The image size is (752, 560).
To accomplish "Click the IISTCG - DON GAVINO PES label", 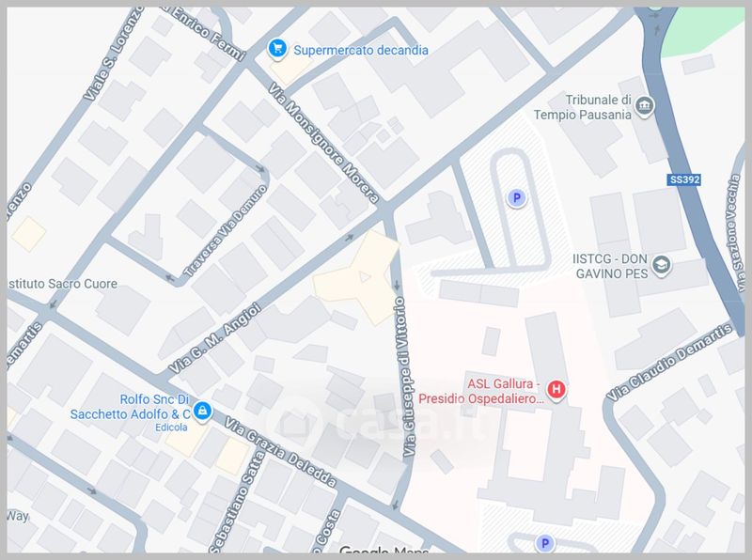I will [611, 266].
